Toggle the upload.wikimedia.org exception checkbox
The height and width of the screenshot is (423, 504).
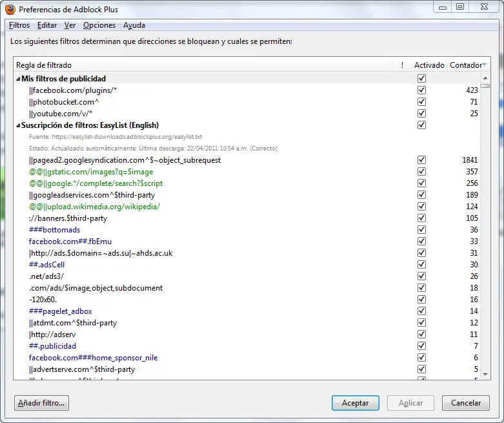(x=421, y=206)
